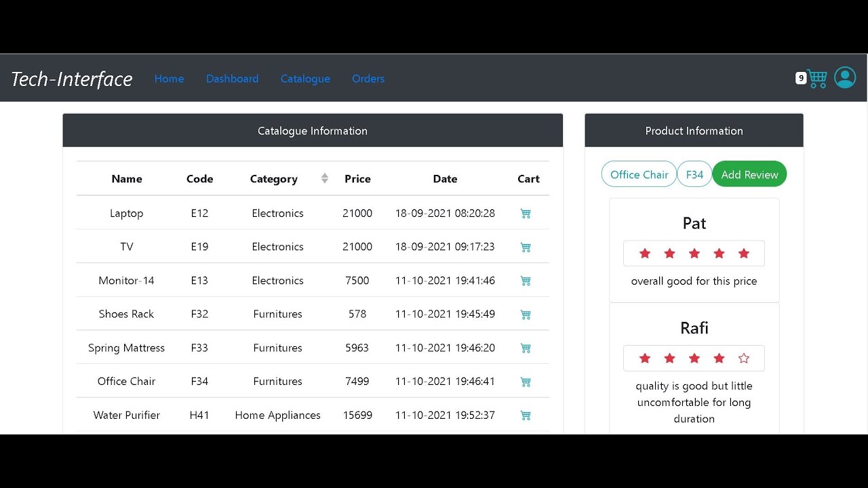The image size is (868, 488).
Task: Click Rafi's four-star rating box
Action: tap(694, 359)
